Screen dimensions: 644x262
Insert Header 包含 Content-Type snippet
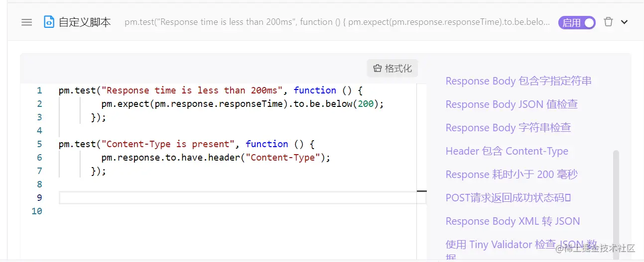pos(507,151)
